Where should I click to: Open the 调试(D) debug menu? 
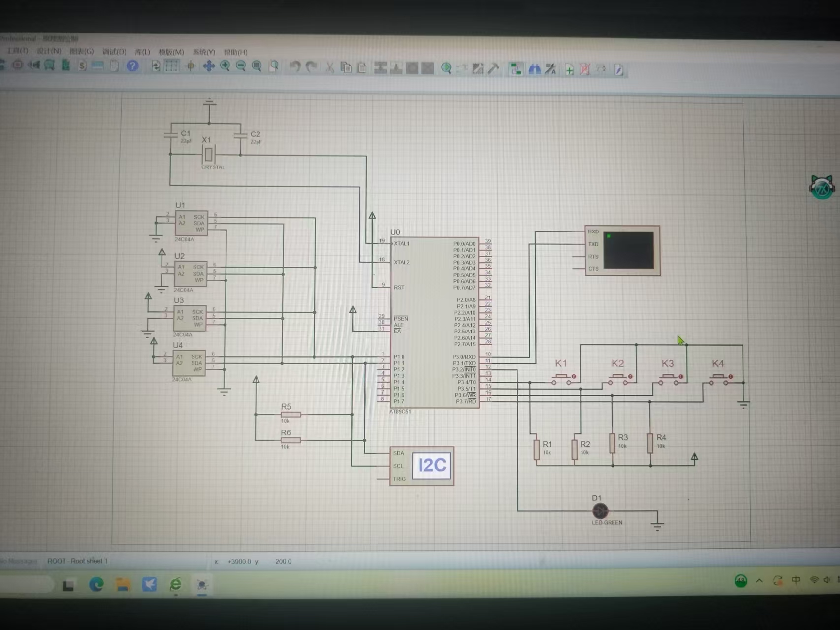[114, 52]
